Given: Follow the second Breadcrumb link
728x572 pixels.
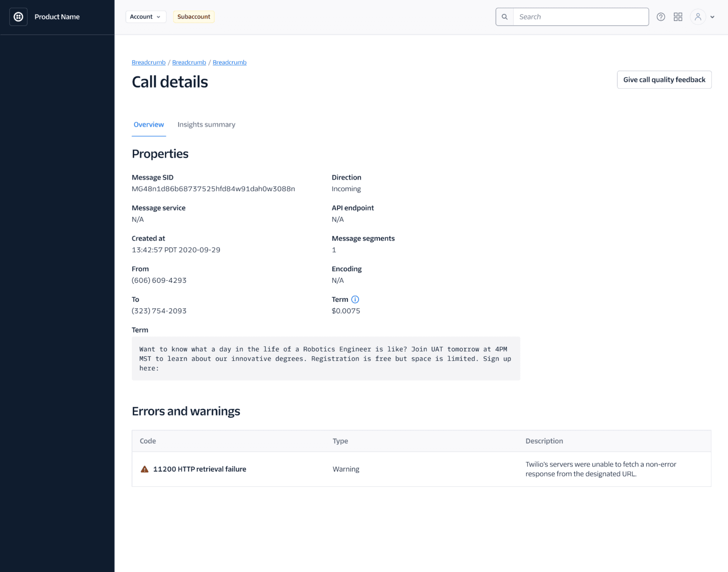Looking at the screenshot, I should (189, 62).
